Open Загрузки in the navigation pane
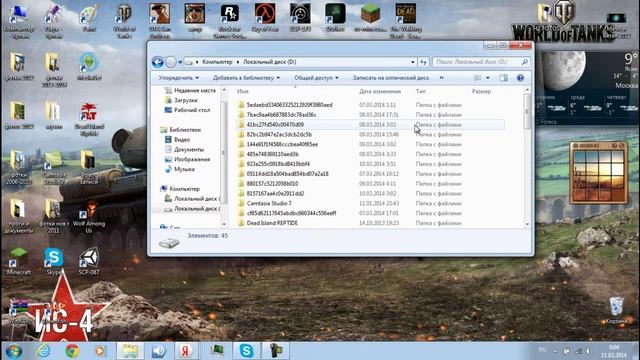640x360 pixels. pos(181,100)
